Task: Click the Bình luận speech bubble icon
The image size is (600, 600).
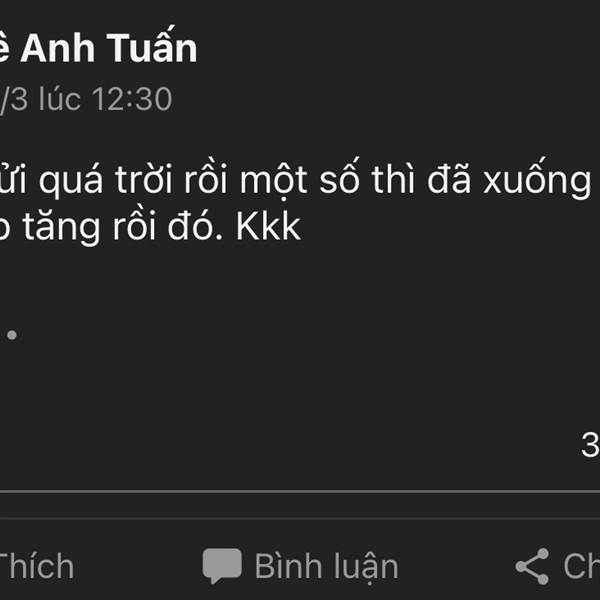Action: click(222, 566)
